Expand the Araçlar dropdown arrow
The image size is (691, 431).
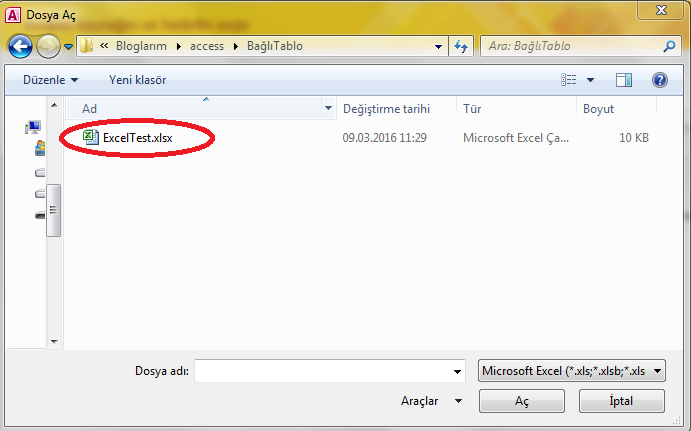click(x=458, y=401)
